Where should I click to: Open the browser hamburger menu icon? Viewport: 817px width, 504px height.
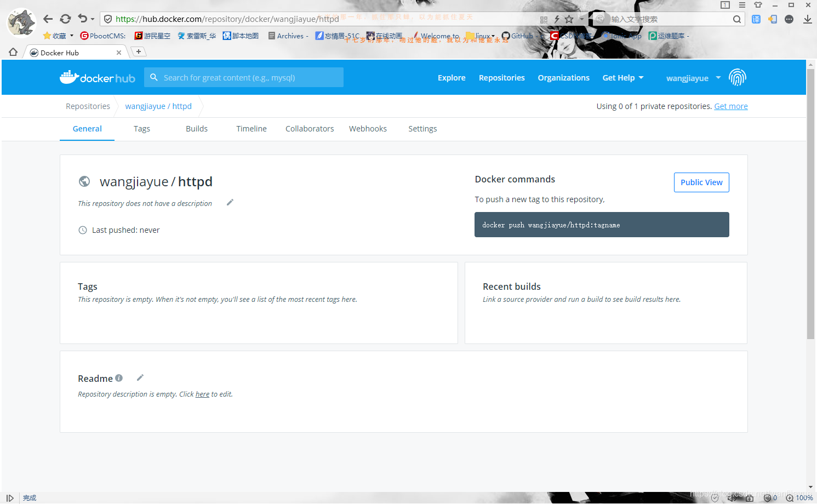tap(742, 5)
